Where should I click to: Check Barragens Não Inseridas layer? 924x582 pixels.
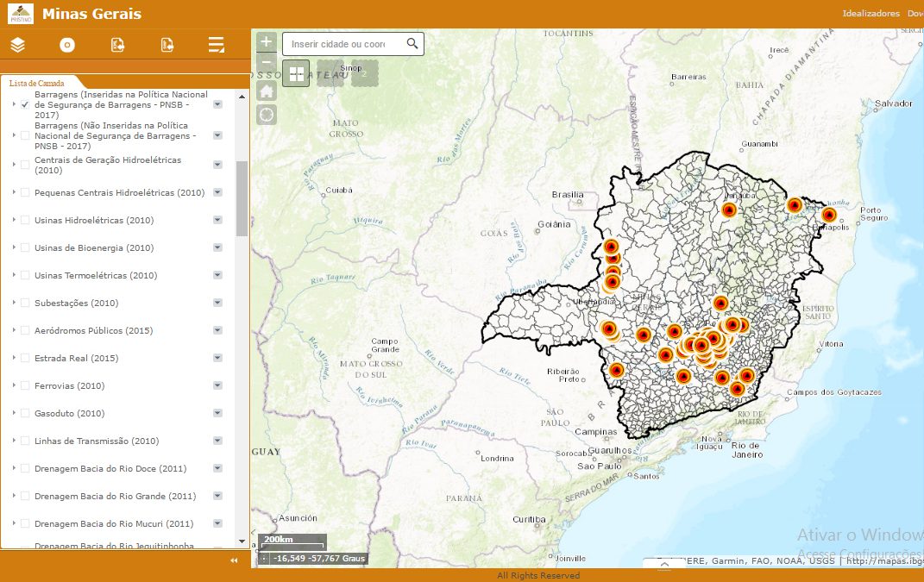click(x=25, y=135)
